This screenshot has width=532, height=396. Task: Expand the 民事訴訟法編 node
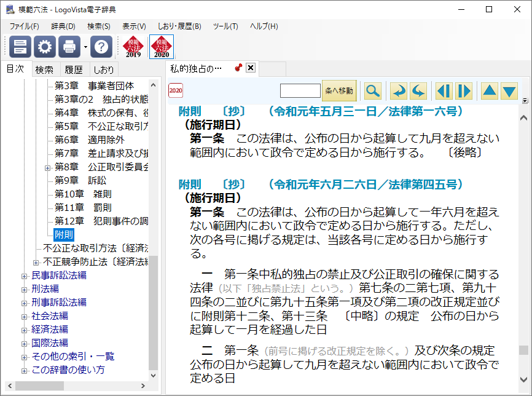[24, 276]
